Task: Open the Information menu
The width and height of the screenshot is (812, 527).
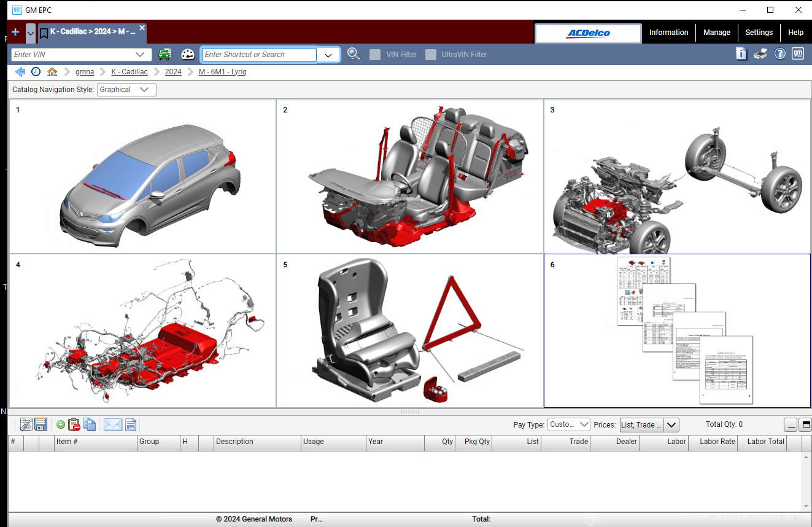Action: (668, 33)
